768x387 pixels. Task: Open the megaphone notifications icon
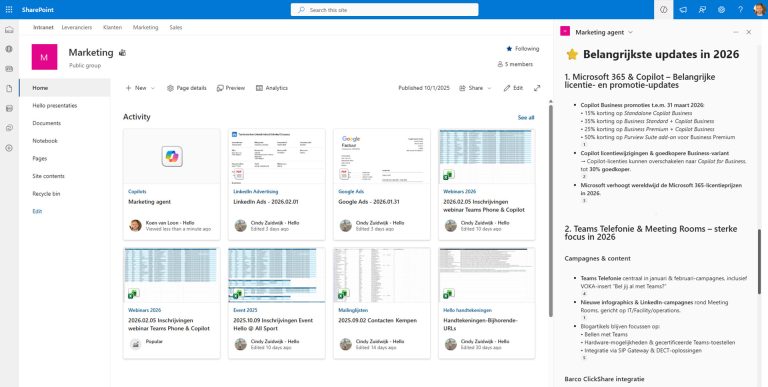click(x=683, y=9)
